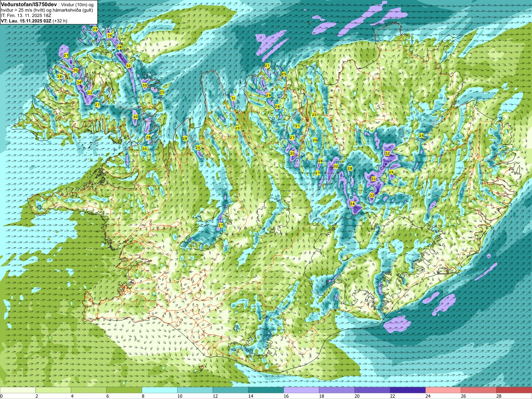Click the Veðurstofan/IS750dev title text
Viewport: 532px width, 399px height.
click(x=29, y=4)
